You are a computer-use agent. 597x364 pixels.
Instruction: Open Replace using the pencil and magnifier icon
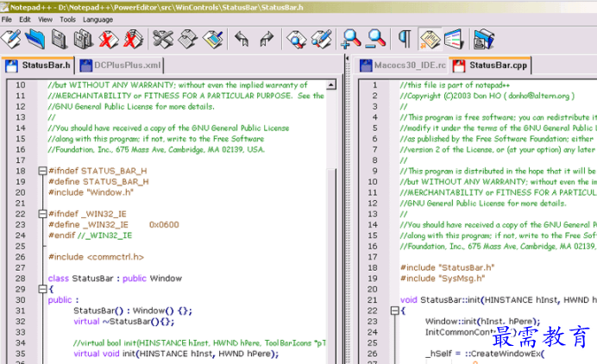tap(322, 39)
